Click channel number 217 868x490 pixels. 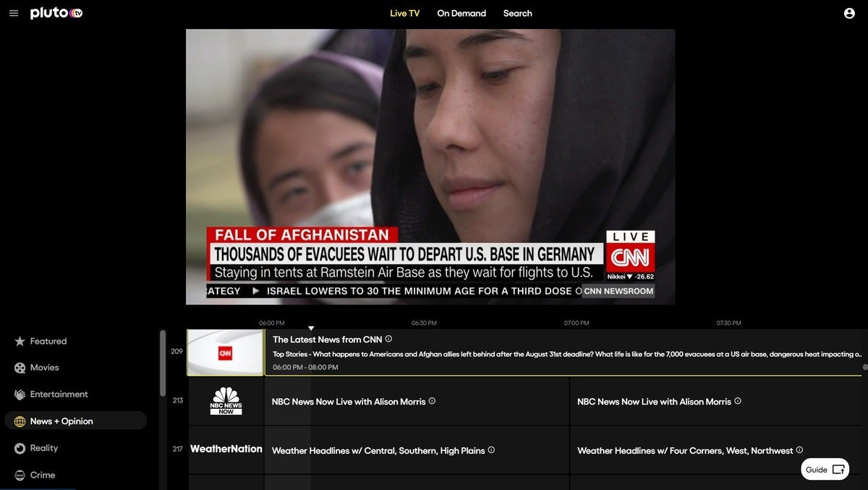(178, 449)
